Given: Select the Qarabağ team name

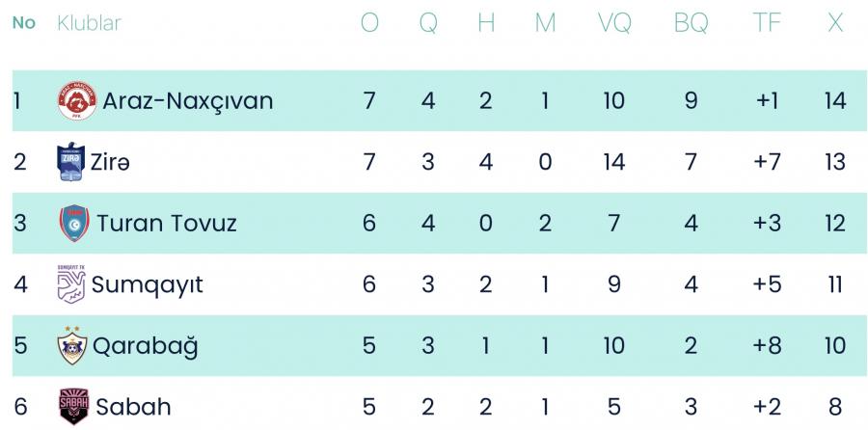Looking at the screenshot, I should [x=145, y=345].
